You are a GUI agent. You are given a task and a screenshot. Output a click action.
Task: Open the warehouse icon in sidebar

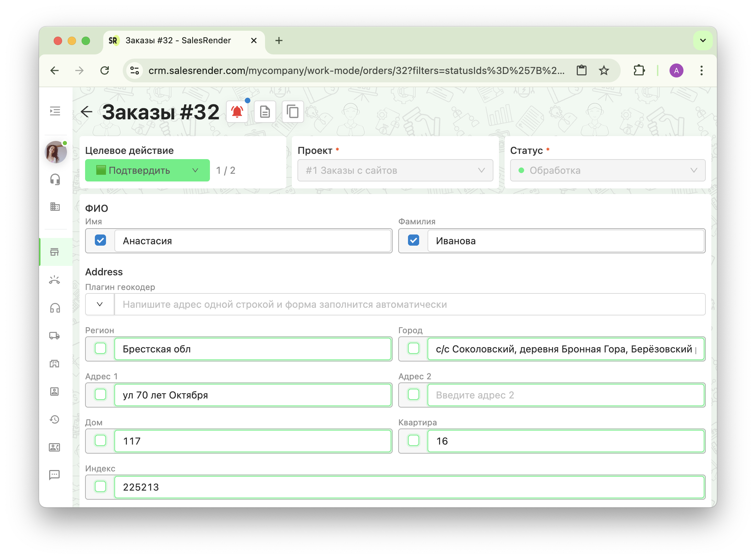point(55,364)
